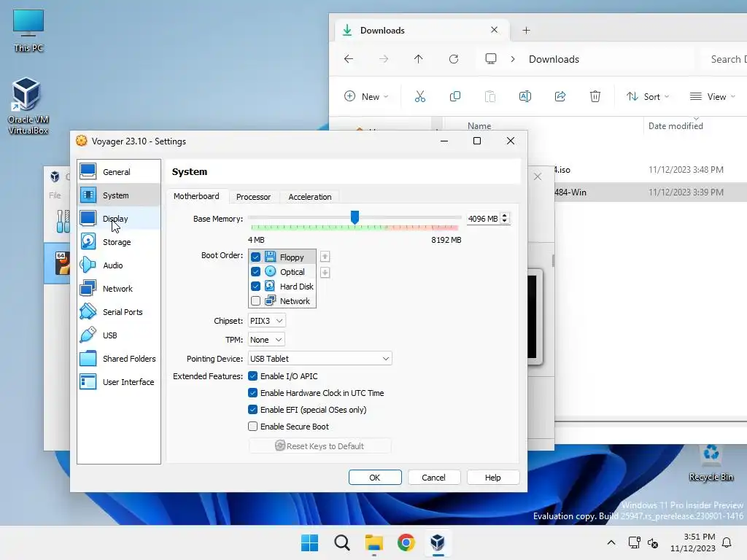
Task: Navigate up one folder level in Downloads
Action: 418,59
